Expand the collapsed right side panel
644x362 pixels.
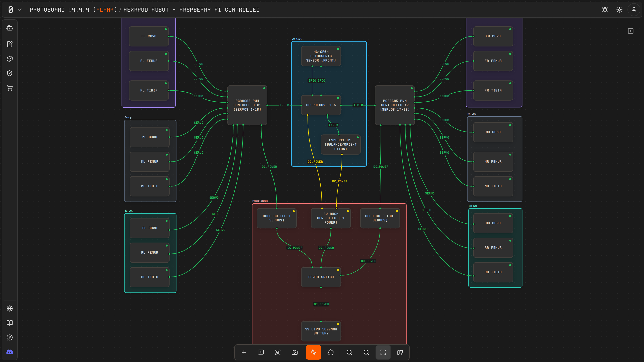(x=631, y=31)
